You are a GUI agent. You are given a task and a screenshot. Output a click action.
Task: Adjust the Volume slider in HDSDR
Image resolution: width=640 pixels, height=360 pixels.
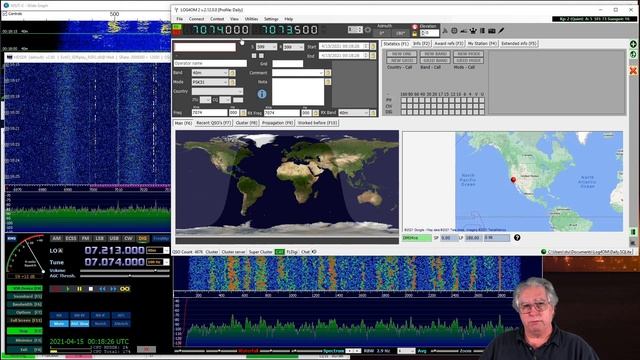coord(124,271)
